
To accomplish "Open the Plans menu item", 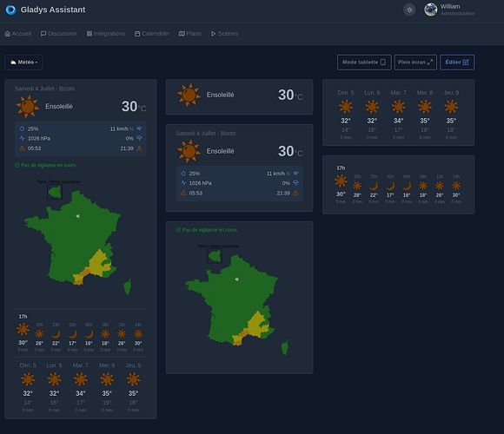I will pyautogui.click(x=190, y=34).
